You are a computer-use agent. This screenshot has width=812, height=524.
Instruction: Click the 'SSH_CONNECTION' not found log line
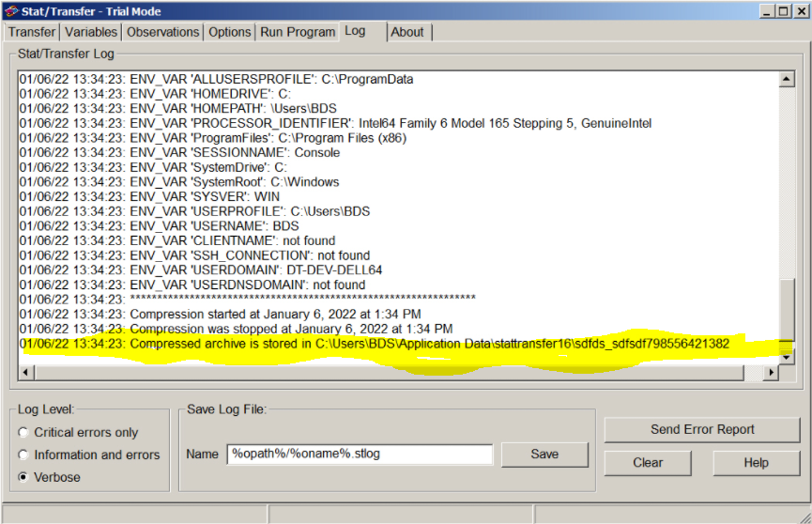click(194, 255)
